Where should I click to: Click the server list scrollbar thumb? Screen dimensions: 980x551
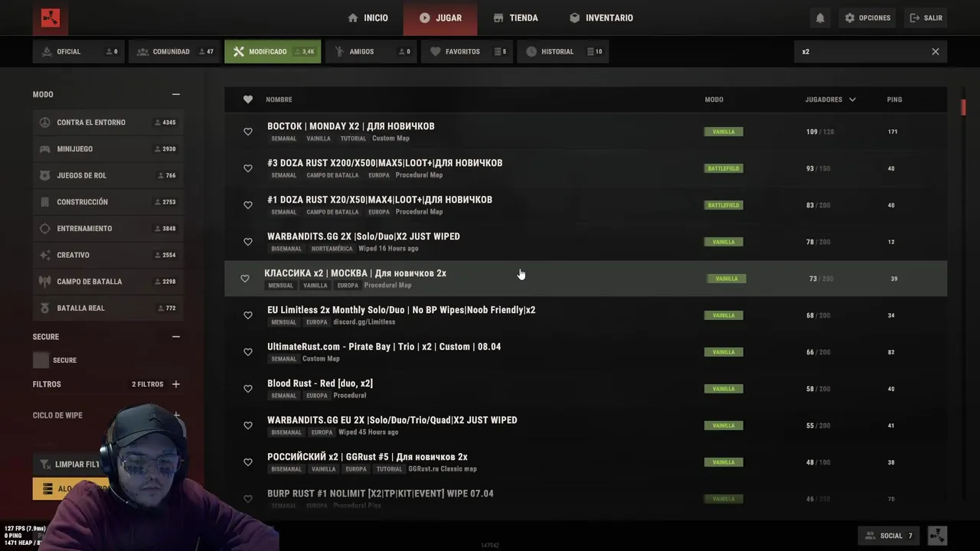tap(963, 106)
